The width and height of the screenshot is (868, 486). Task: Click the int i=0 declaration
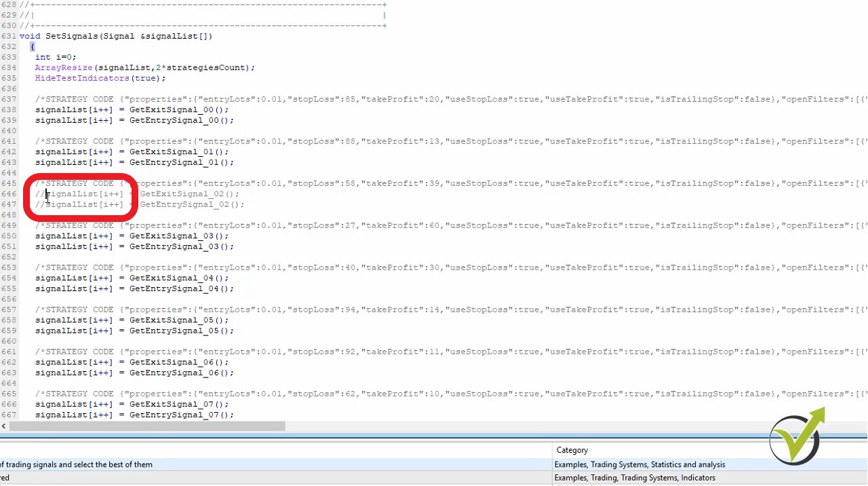point(54,56)
